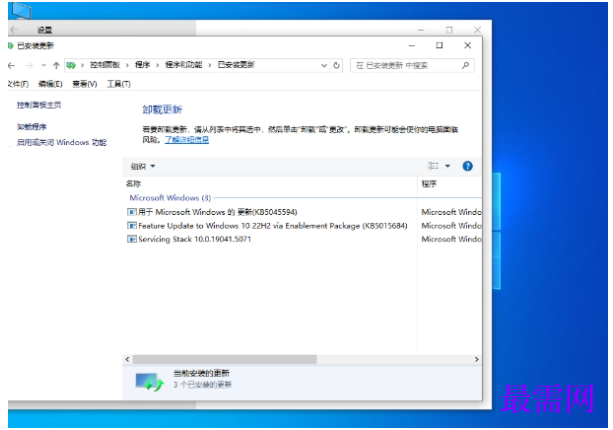Open the 工具(T) menu
This screenshot has width=613, height=430.
tap(118, 84)
